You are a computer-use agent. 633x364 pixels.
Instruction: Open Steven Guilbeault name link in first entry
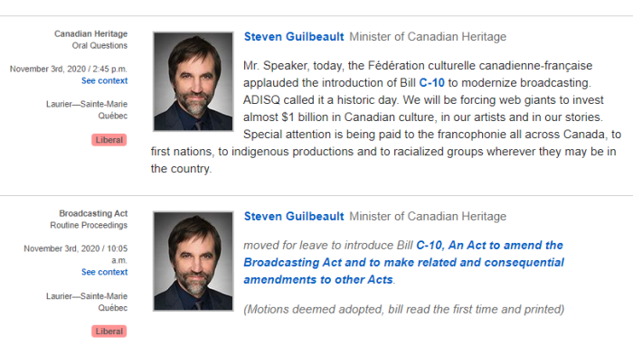pyautogui.click(x=294, y=37)
